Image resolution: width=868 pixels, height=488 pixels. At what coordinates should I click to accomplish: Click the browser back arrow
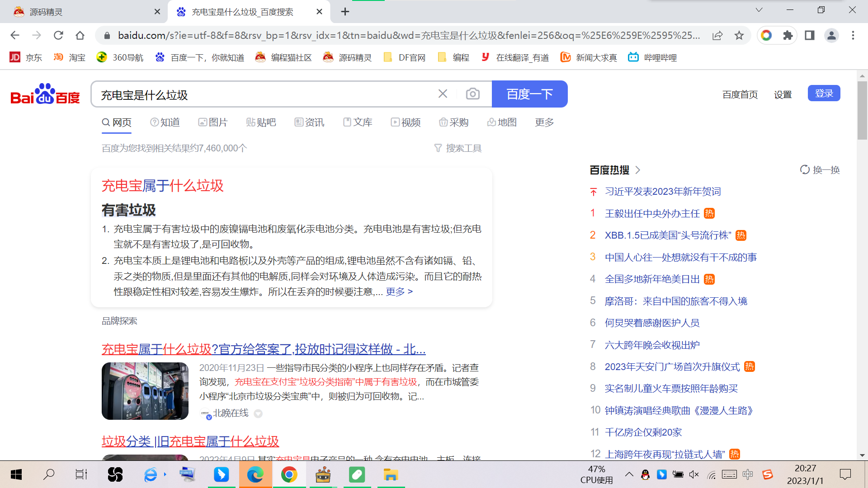(x=15, y=35)
